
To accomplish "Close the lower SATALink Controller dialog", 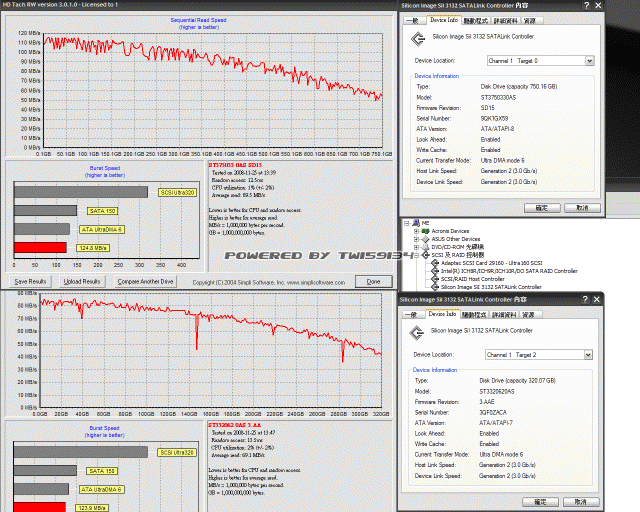I will 596,299.
